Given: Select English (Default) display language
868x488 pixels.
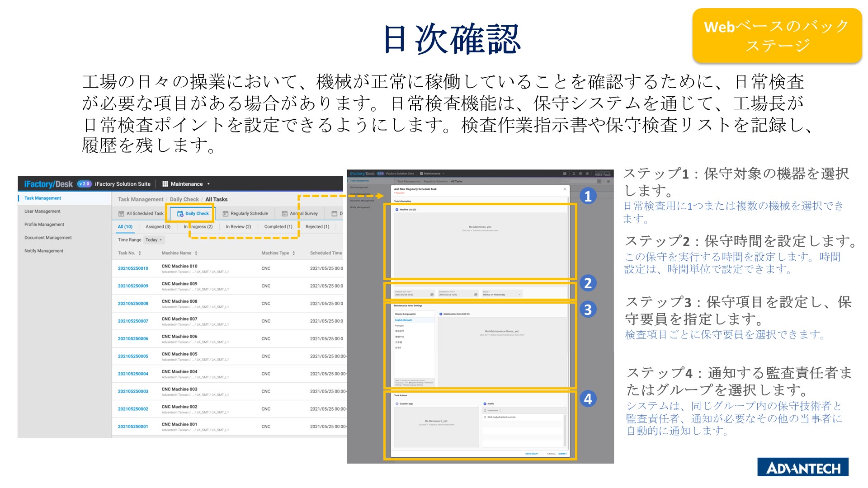Looking at the screenshot, I should point(414,320).
